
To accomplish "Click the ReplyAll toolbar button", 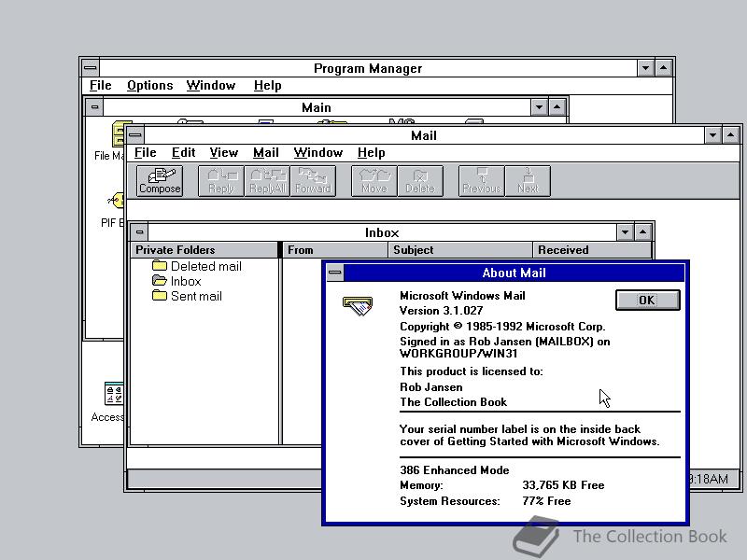I will point(267,181).
